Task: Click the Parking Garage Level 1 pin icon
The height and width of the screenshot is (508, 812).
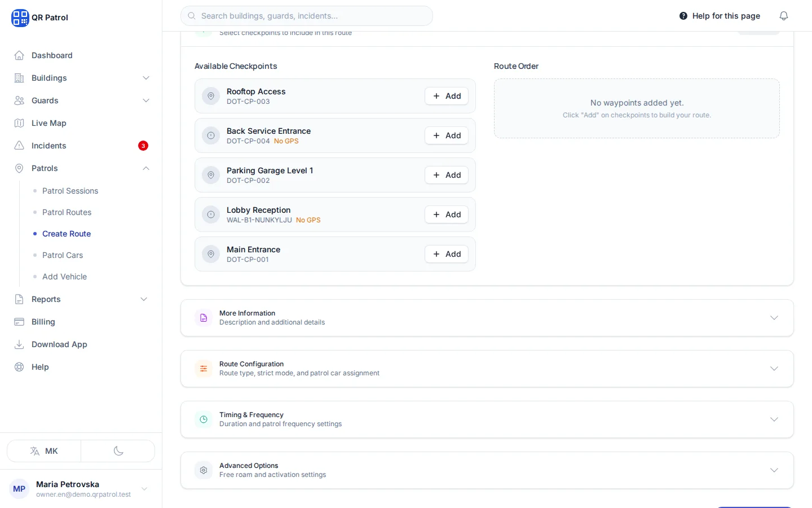Action: [211, 175]
